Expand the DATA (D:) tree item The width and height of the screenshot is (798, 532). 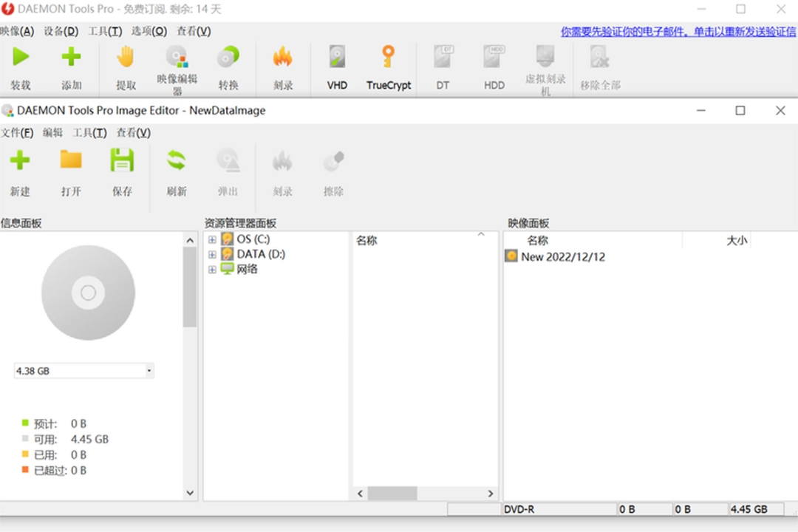point(213,253)
